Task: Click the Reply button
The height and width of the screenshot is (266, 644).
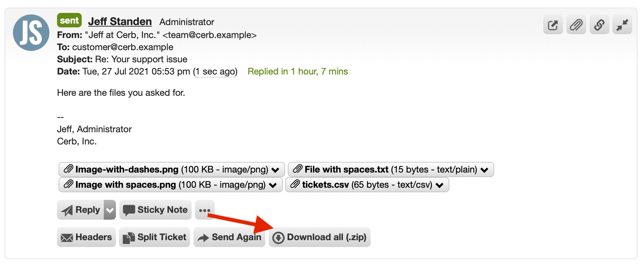Action: tap(81, 210)
